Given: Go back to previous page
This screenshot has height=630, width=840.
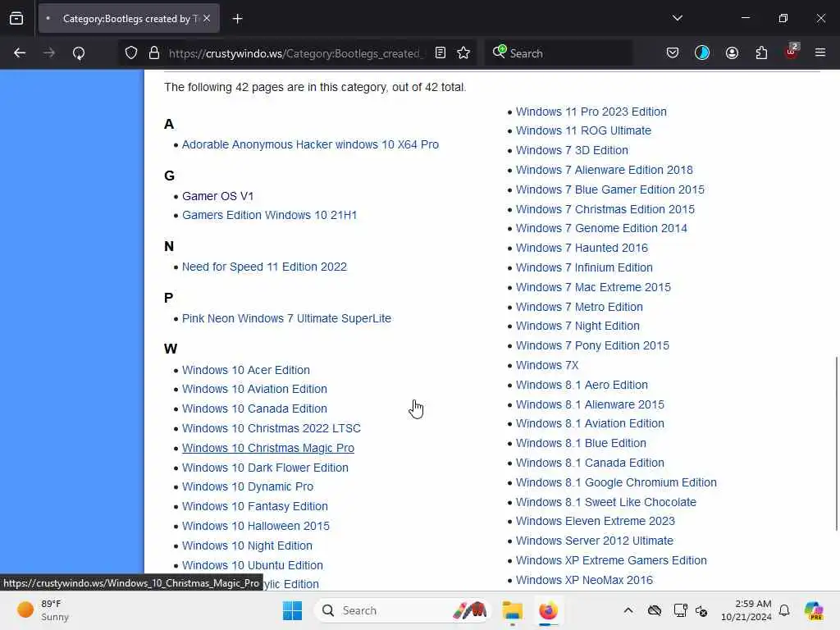Looking at the screenshot, I should [x=20, y=52].
